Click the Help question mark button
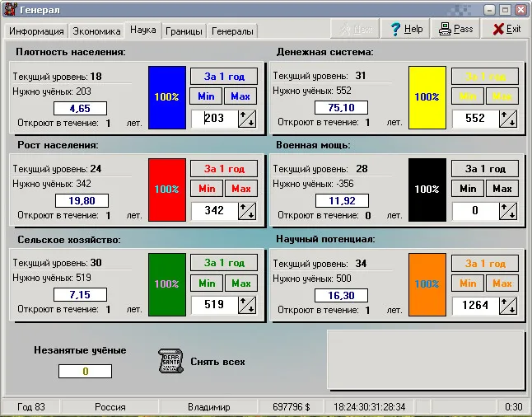 (406, 29)
